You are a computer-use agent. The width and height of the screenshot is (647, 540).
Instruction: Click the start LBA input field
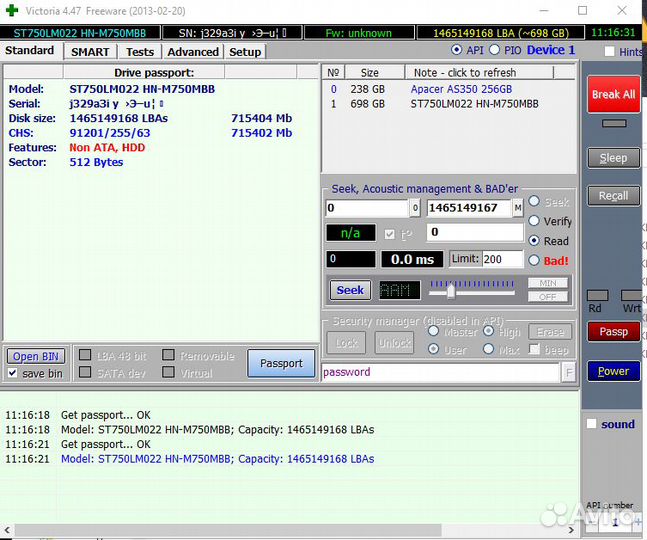367,208
